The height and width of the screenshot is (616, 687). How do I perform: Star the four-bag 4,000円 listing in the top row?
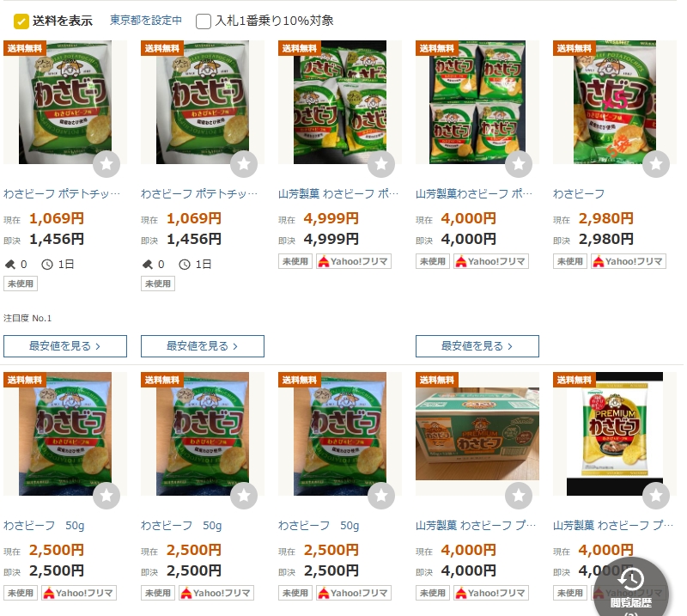coord(519,164)
